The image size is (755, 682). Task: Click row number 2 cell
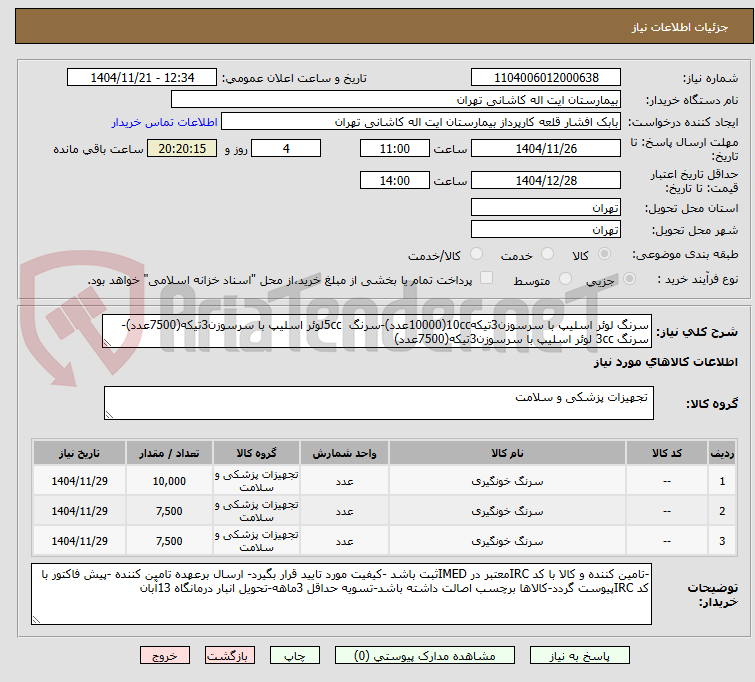[722, 511]
